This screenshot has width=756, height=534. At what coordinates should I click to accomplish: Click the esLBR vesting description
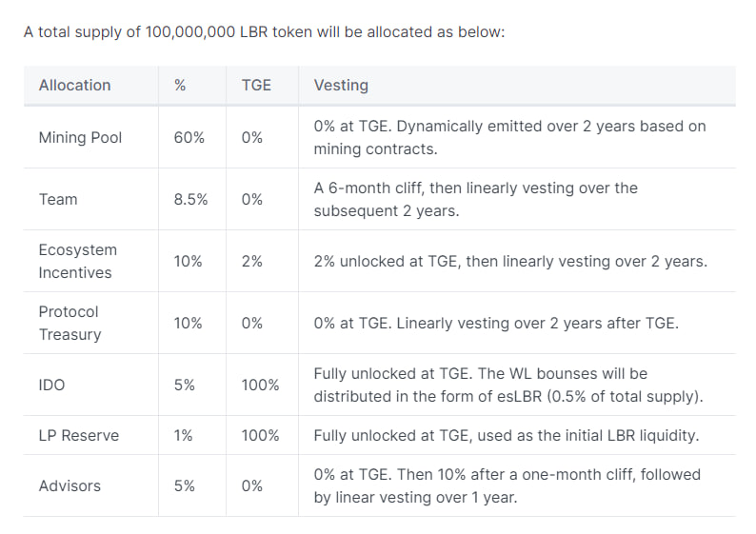[x=508, y=386]
